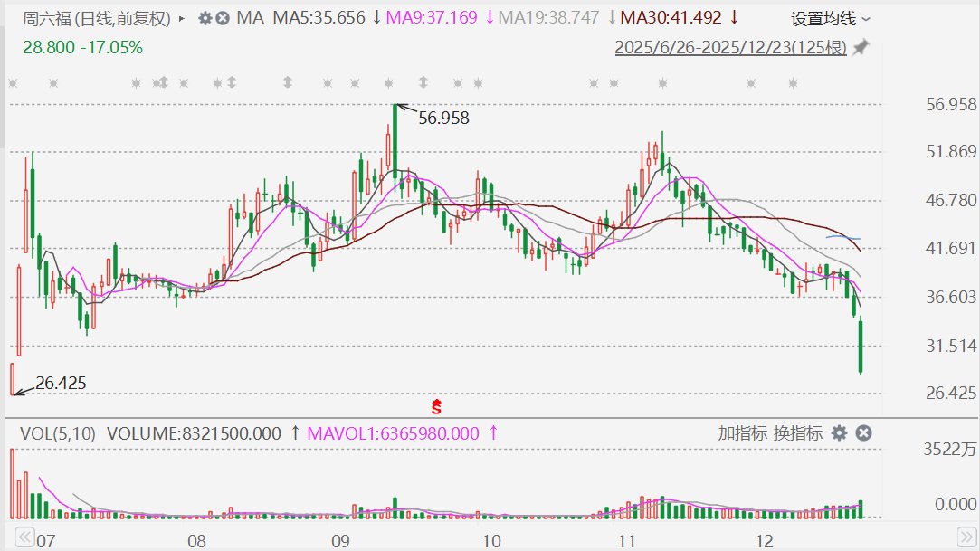980x551 pixels.
Task: Pin the date range using pushpin icon
Action: [x=861, y=47]
